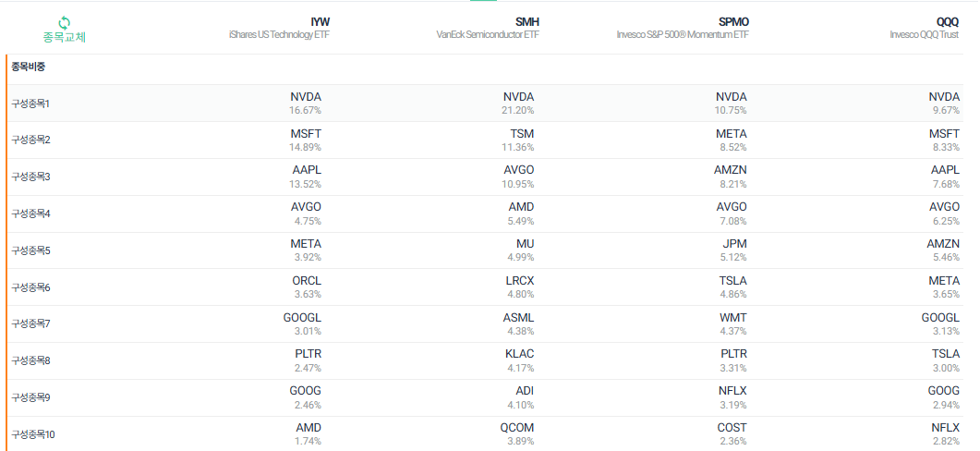Select the 종목비중 section heading
The width and height of the screenshot is (980, 451).
tap(28, 67)
